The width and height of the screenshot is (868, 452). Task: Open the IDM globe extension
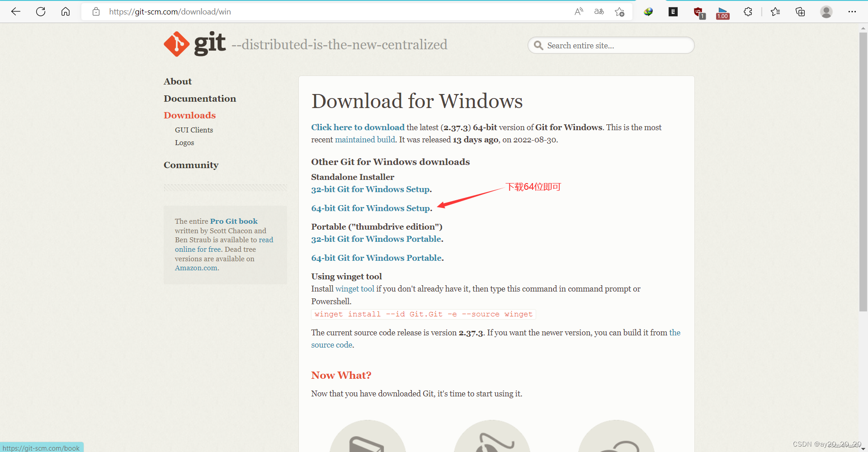(x=648, y=12)
